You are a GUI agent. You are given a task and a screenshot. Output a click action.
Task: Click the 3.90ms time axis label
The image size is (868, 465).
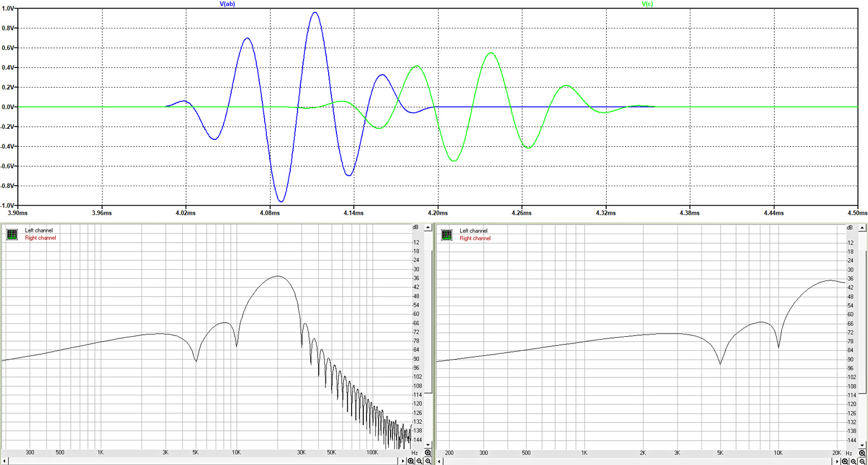pos(17,213)
